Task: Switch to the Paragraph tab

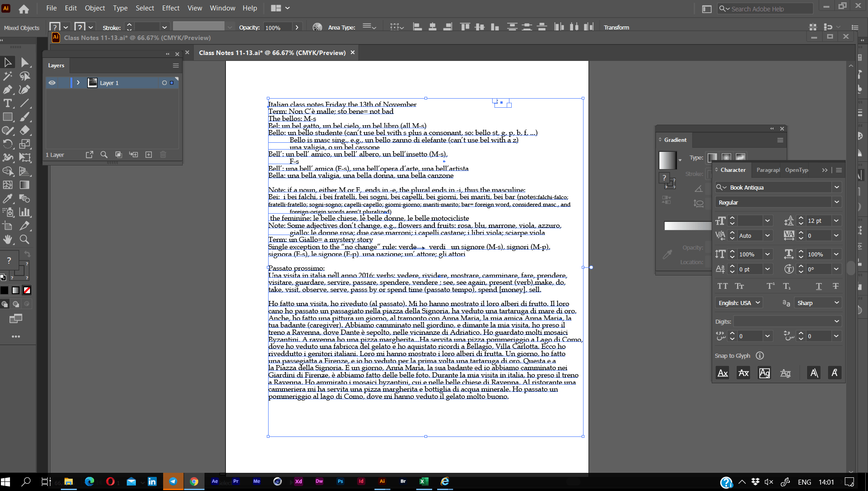Action: pyautogui.click(x=768, y=170)
